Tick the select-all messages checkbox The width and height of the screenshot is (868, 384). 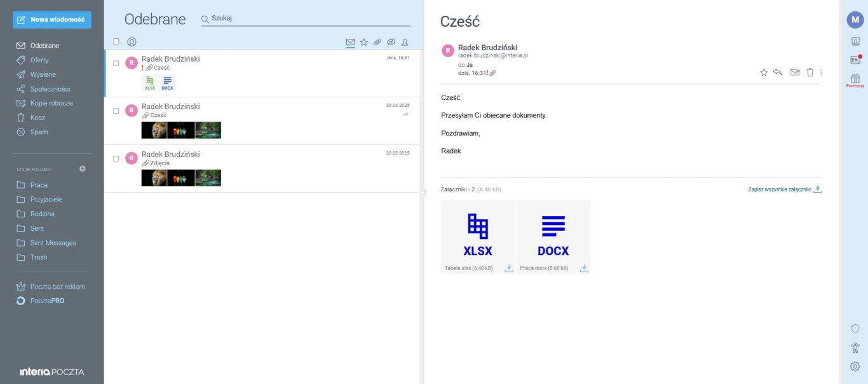coord(116,42)
